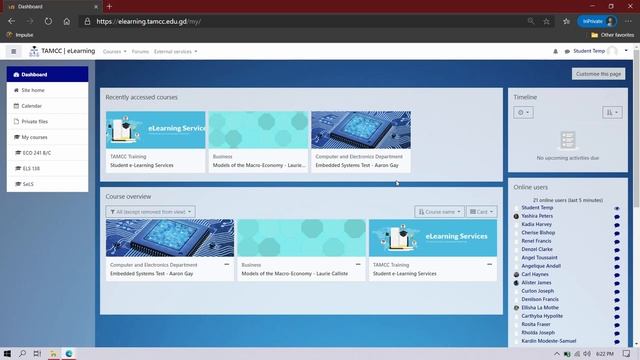Open options menu for Models of Macro-Economy card
The height and width of the screenshot is (360, 640).
358,264
